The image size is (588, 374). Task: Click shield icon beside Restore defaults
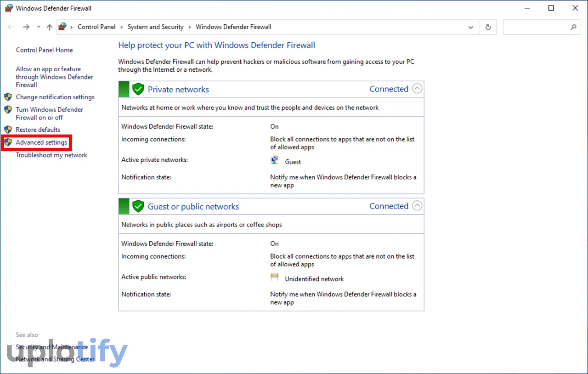(8, 130)
